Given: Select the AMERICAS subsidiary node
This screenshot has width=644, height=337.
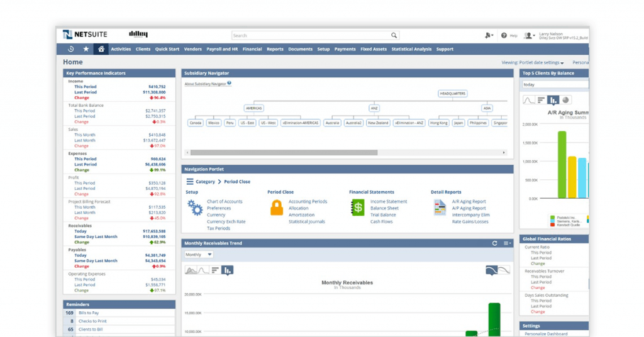Looking at the screenshot, I should click(254, 108).
